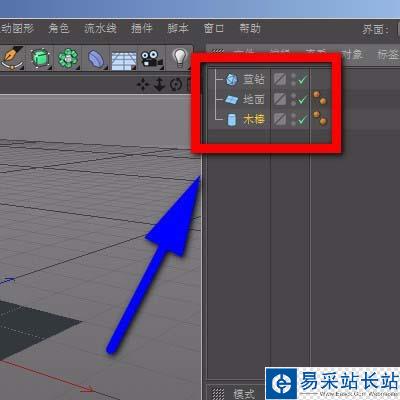Open the 角色 menu
400x400 pixels.
pos(59,29)
